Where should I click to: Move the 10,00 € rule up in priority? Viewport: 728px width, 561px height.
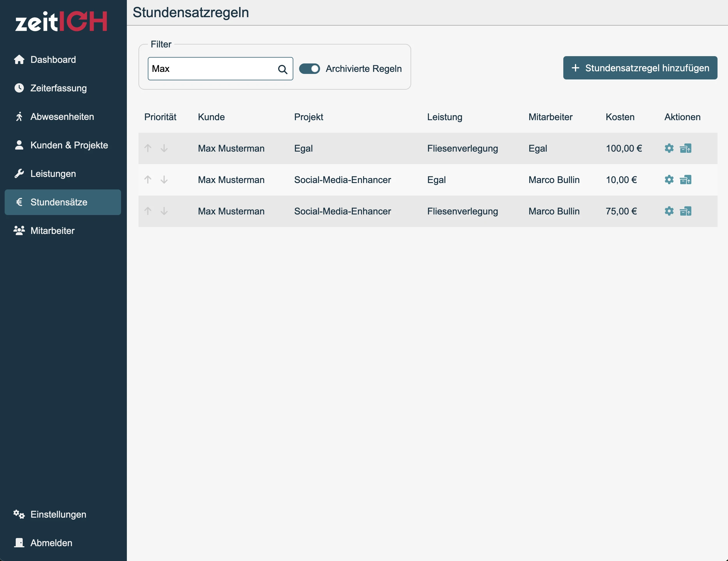tap(148, 180)
